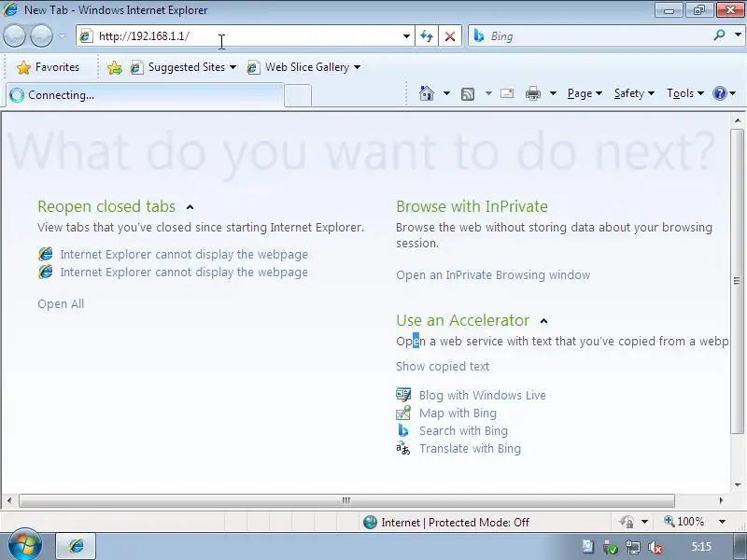Click the status bar privacy/security icon

tap(627, 522)
